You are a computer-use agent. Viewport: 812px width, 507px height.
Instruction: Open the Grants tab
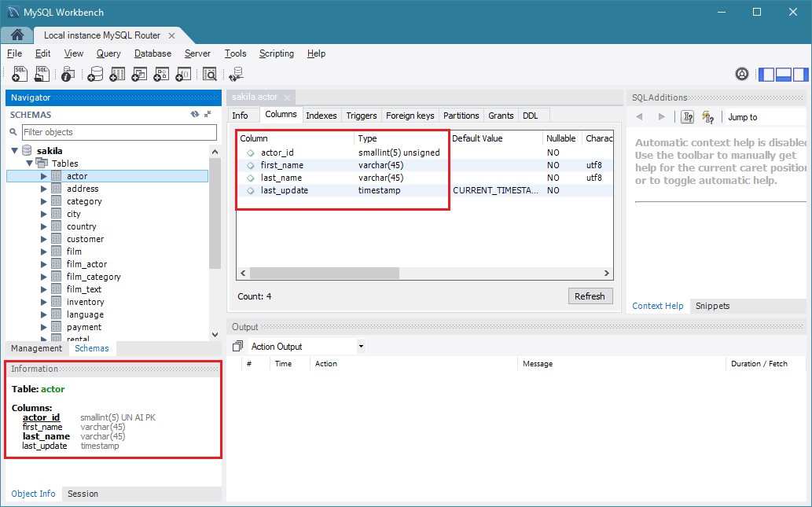[501, 116]
